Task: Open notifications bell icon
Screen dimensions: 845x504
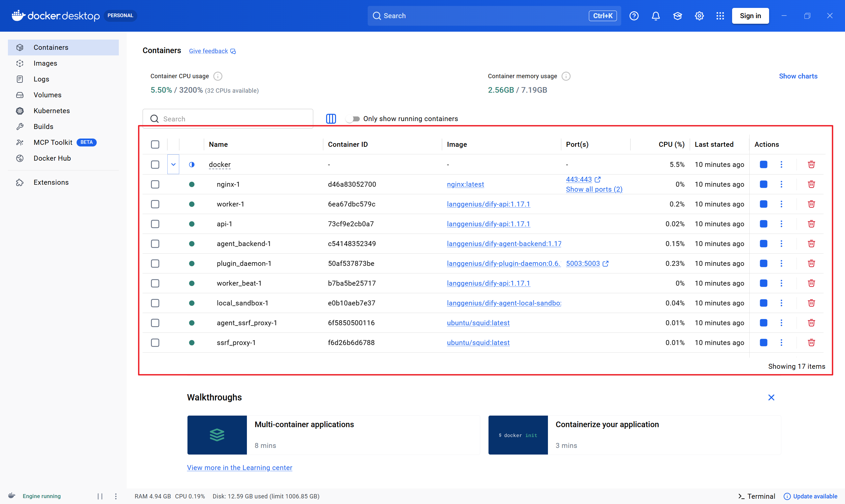Action: point(656,16)
